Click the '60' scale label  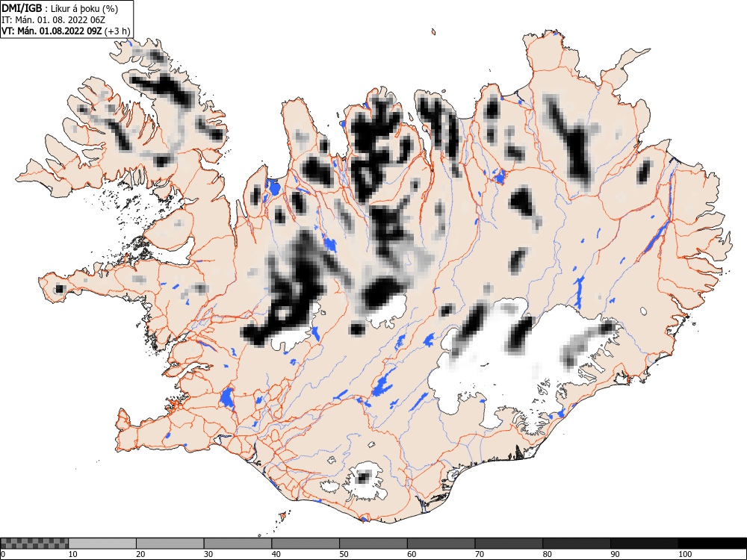point(412,554)
